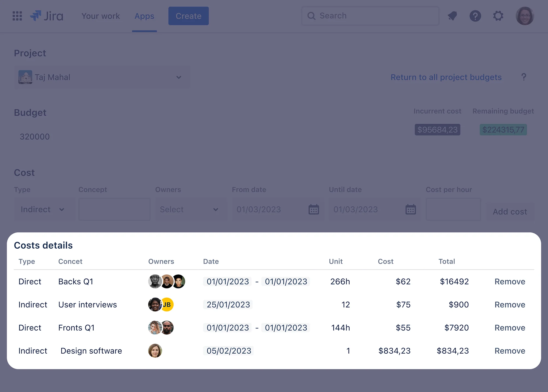Select the Apps tab
Viewport: 548px width, 392px height.
coord(144,16)
